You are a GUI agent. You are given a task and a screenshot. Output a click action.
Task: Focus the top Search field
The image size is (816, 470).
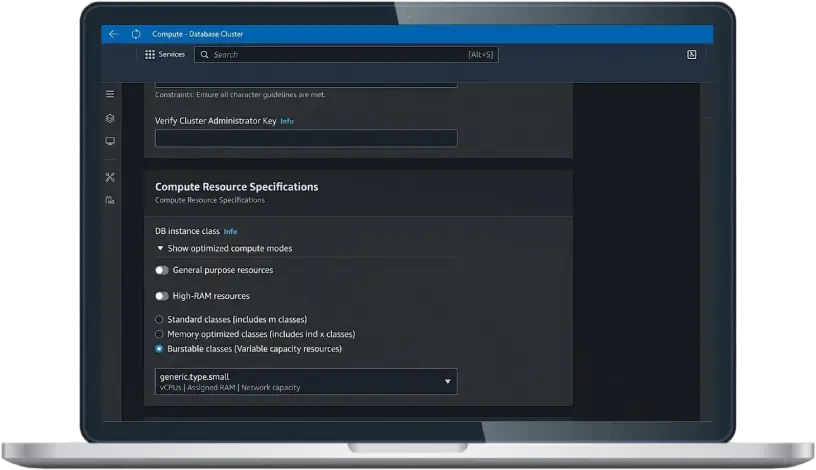pos(346,55)
